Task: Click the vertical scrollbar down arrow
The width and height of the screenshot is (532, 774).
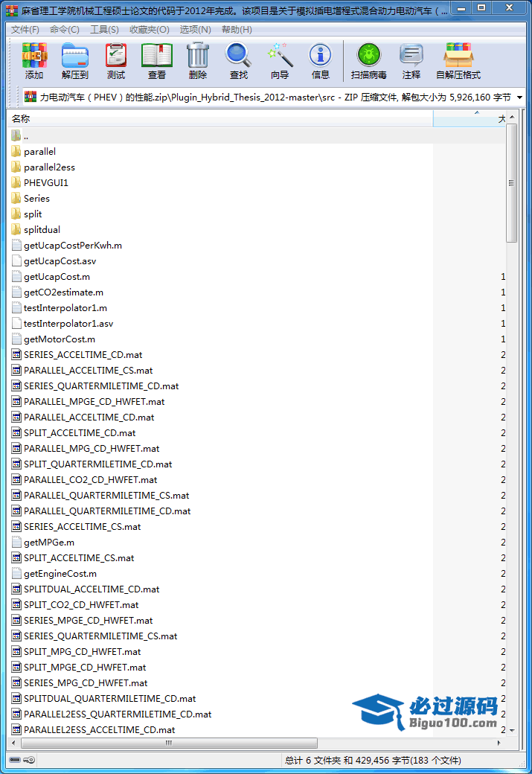Action: pyautogui.click(x=512, y=730)
